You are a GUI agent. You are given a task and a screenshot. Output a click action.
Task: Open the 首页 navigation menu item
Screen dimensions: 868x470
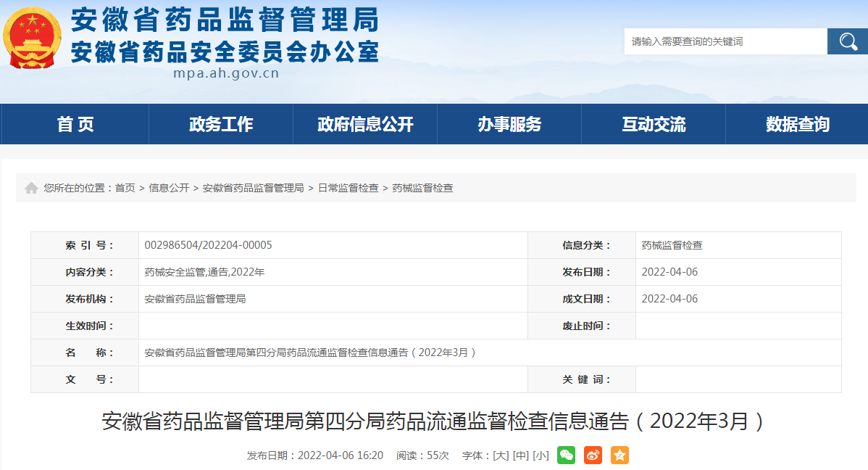coord(75,124)
